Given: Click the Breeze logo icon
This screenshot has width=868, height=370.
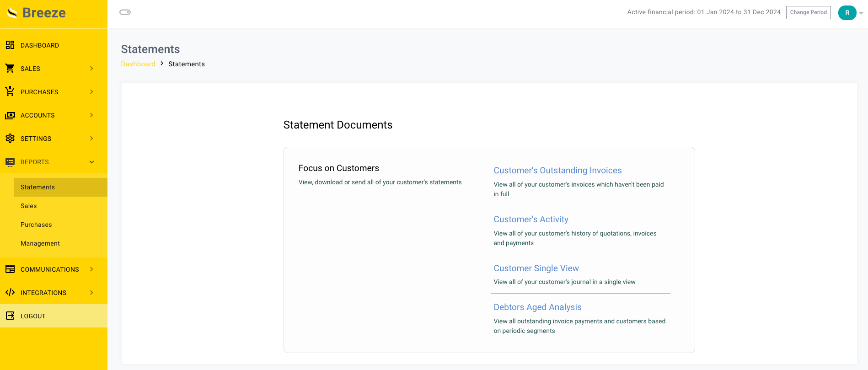Looking at the screenshot, I should pyautogui.click(x=12, y=13).
